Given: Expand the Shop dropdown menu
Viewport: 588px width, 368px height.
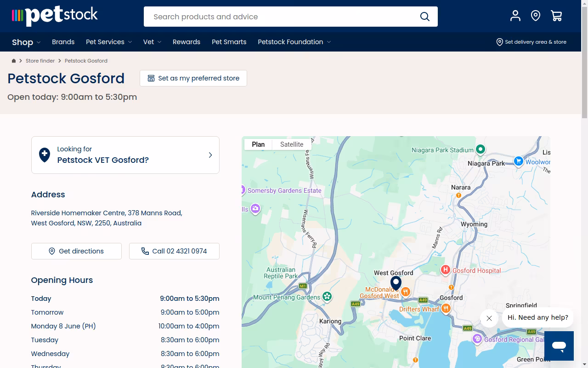Looking at the screenshot, I should click(26, 42).
